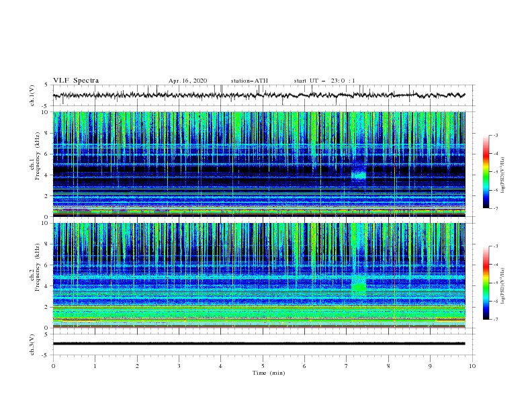Click the ch.2 spectrogram colorbar
Screen dimensions: 532x411
(486, 283)
